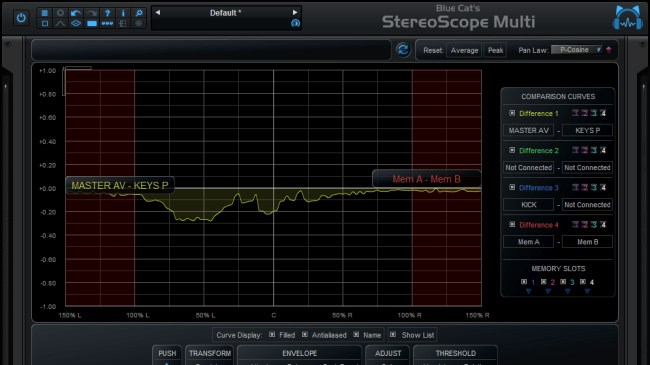Click the filled rectangle toolbar icon

coord(92,24)
